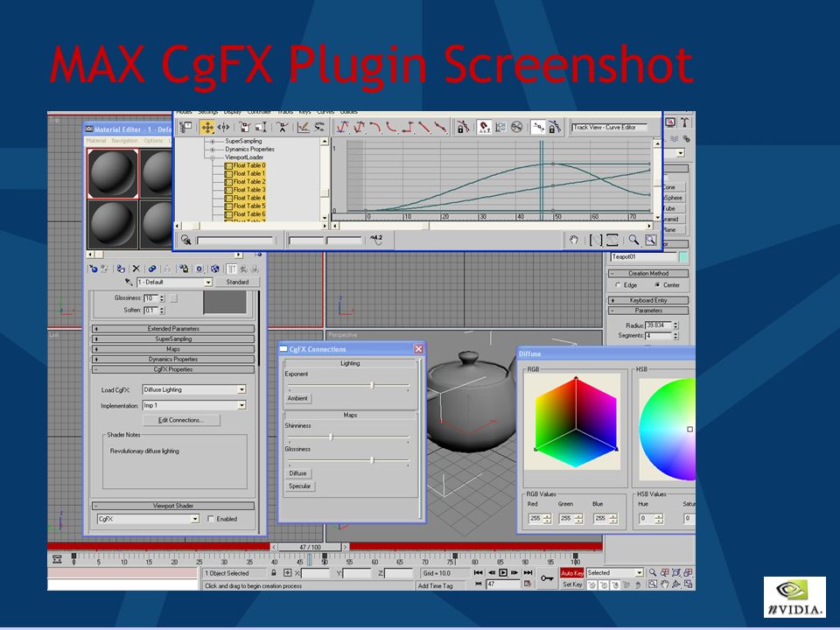Image resolution: width=840 pixels, height=630 pixels.
Task: Click the Specular button in CgFX Connections
Action: (x=299, y=486)
